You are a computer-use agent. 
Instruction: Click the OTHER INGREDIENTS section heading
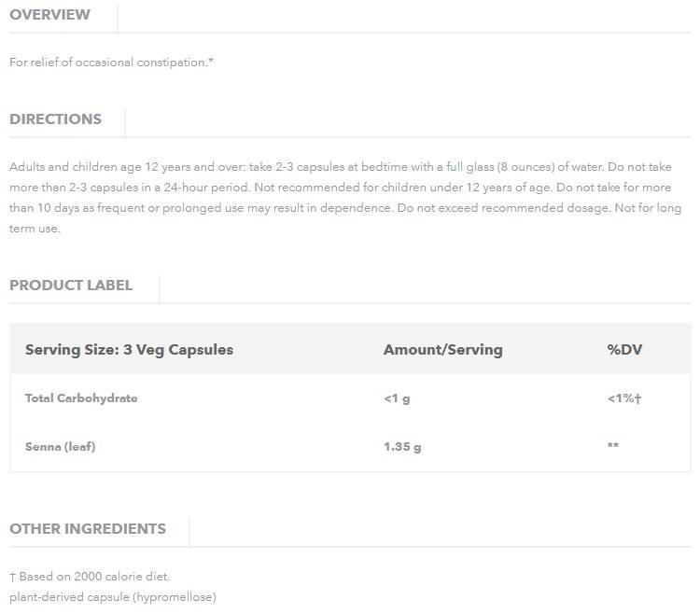tap(88, 529)
